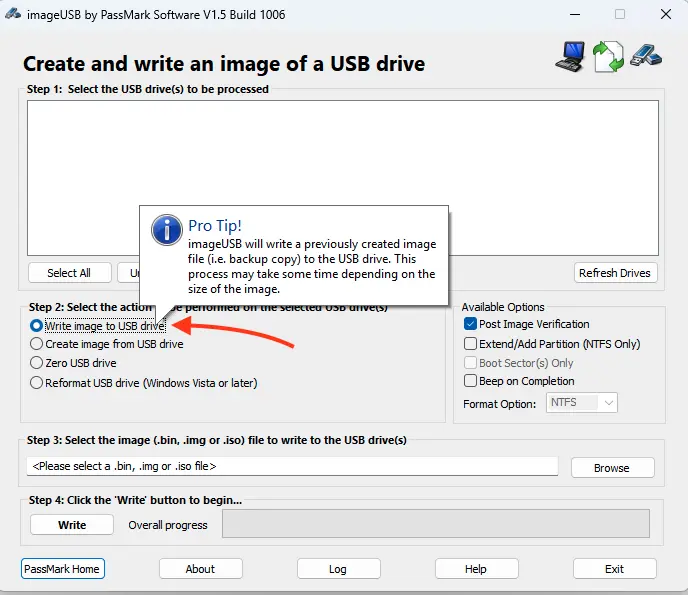Screen dimensions: 688x595
Task: Click the blue info icon in Pro Tip
Action: [167, 229]
